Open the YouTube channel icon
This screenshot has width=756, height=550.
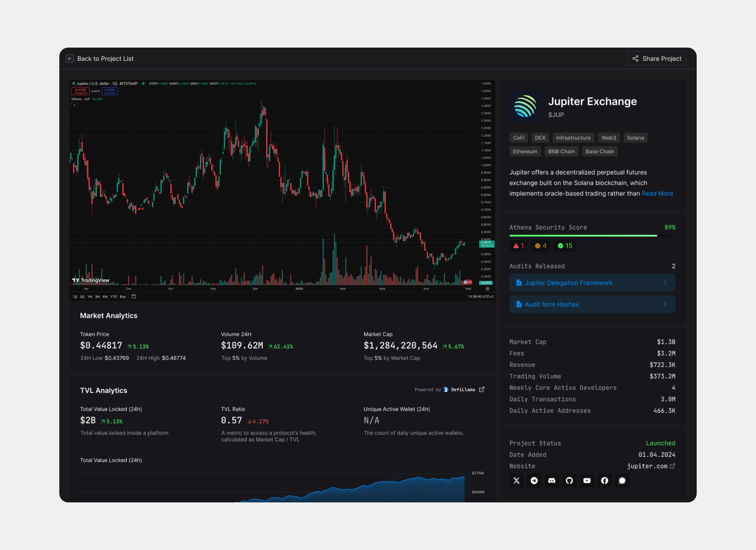(587, 481)
